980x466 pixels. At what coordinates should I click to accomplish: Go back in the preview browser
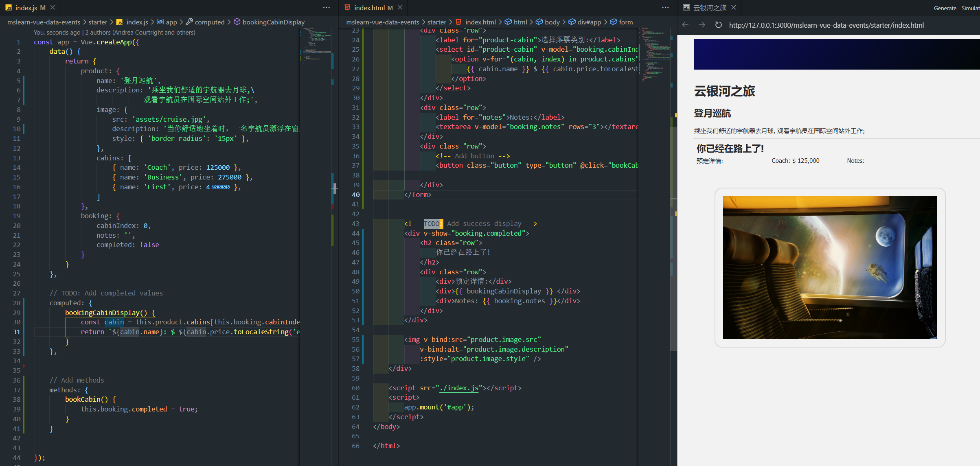click(x=685, y=25)
